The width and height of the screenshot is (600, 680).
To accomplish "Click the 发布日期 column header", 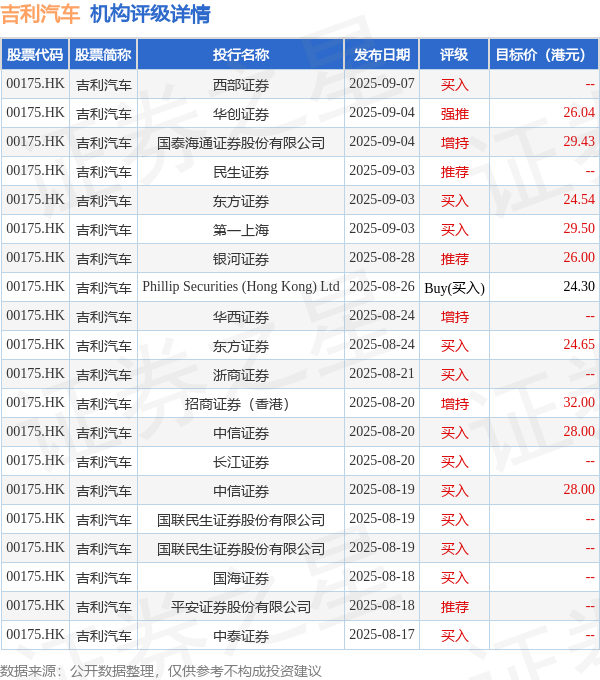I will click(x=382, y=55).
